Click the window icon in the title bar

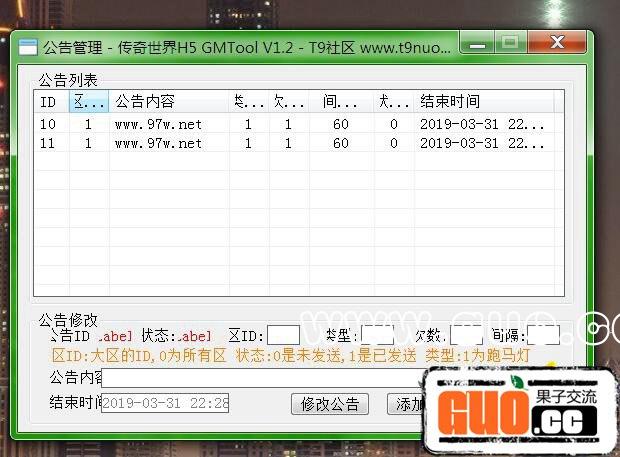[30, 46]
